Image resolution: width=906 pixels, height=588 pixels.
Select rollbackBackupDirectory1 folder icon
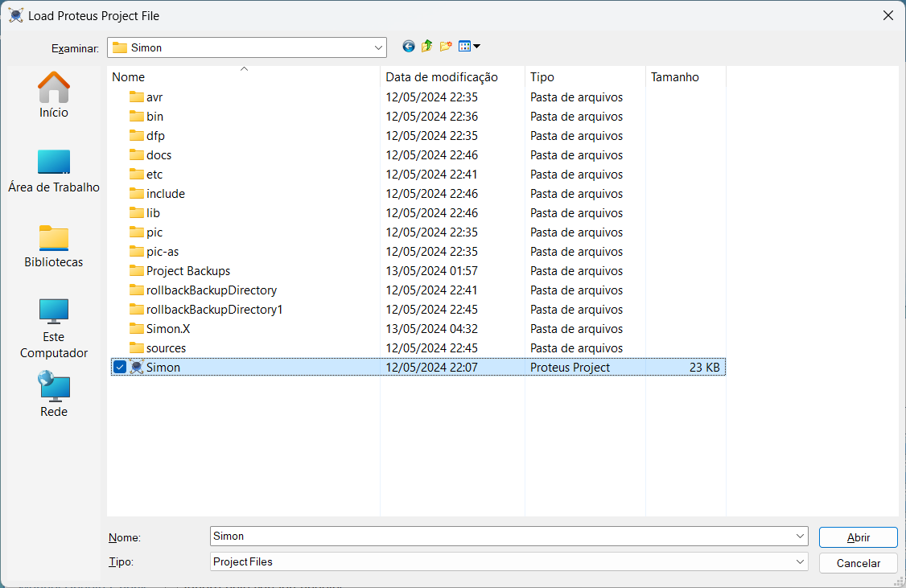[136, 310]
